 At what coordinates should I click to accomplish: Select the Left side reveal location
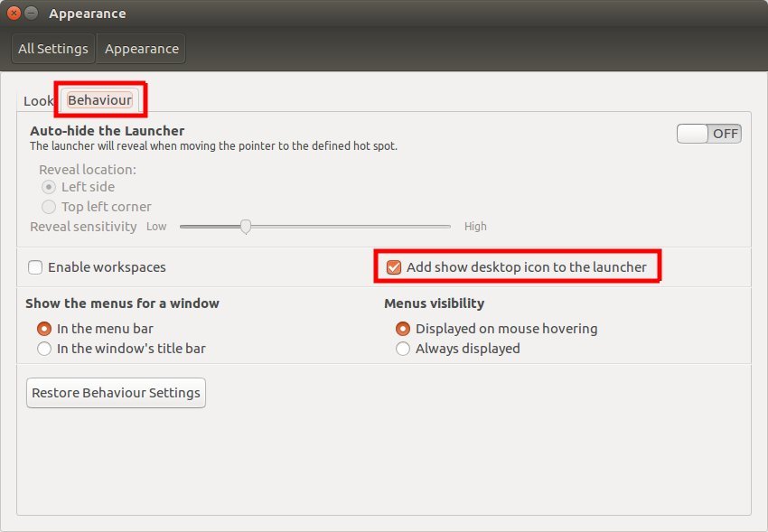49,187
